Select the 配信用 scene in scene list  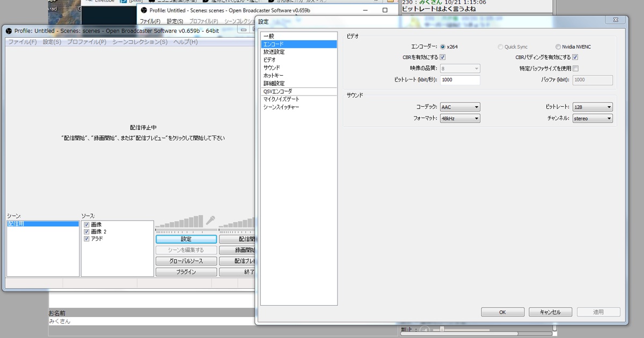tap(42, 224)
